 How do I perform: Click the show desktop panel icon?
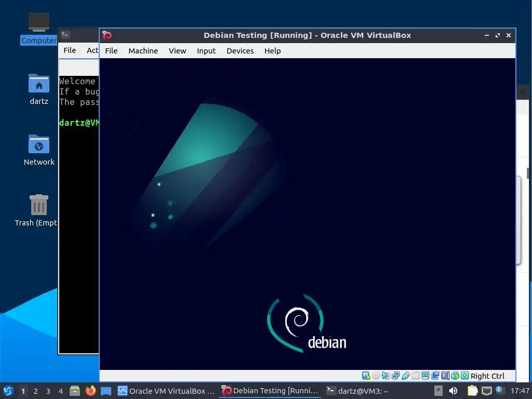pyautogui.click(x=106, y=391)
